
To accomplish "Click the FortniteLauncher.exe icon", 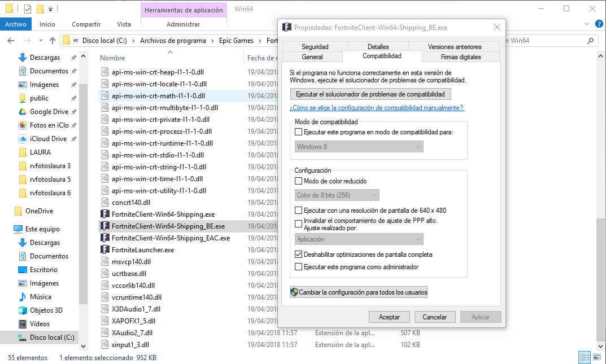I will (x=104, y=250).
